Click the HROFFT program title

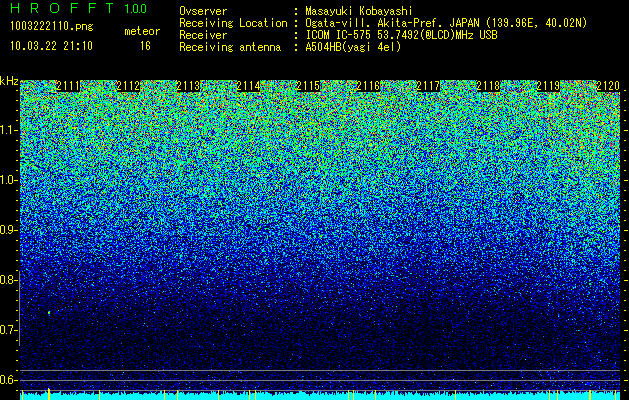click(x=62, y=8)
